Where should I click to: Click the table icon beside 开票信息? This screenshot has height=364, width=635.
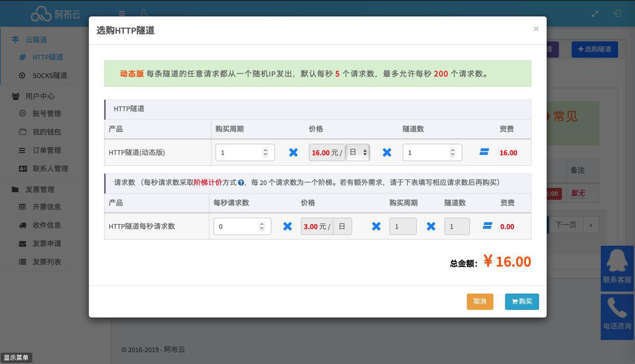point(22,206)
